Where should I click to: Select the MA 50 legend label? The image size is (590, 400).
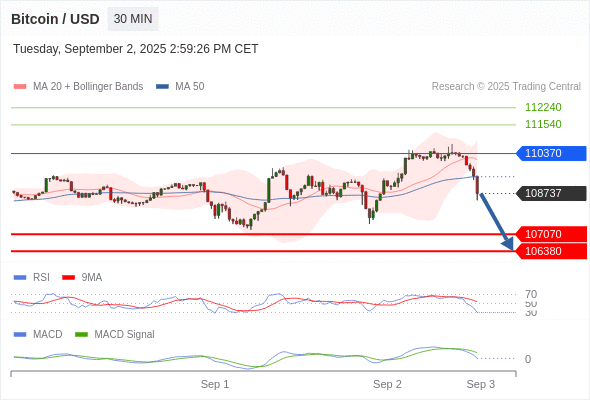click(190, 87)
